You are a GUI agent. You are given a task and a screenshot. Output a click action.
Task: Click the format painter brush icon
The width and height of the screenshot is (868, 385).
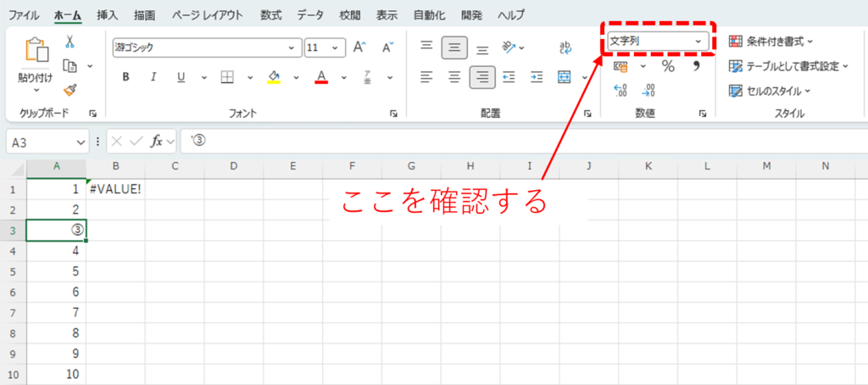point(70,89)
